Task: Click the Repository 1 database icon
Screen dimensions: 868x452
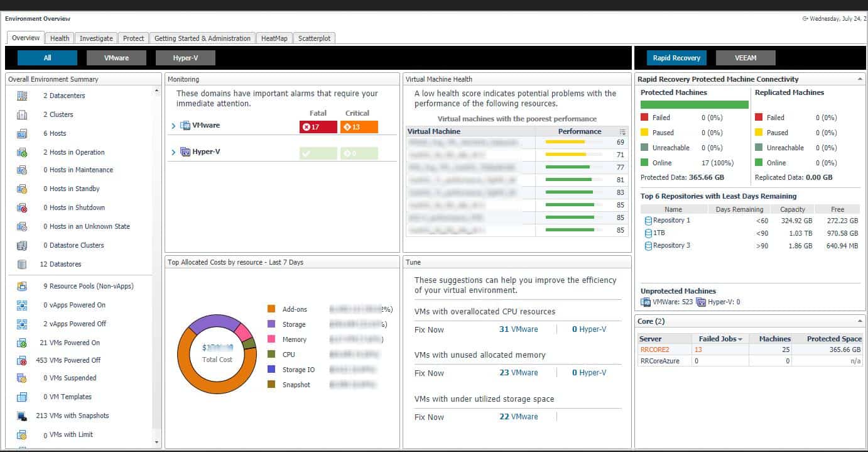Action: [x=648, y=221]
